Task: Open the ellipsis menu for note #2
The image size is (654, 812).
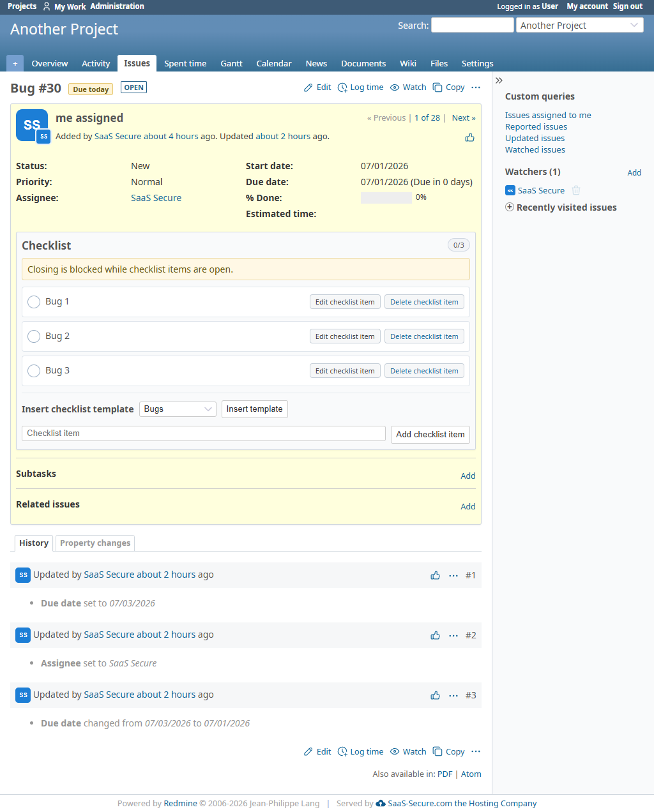Action: point(453,635)
